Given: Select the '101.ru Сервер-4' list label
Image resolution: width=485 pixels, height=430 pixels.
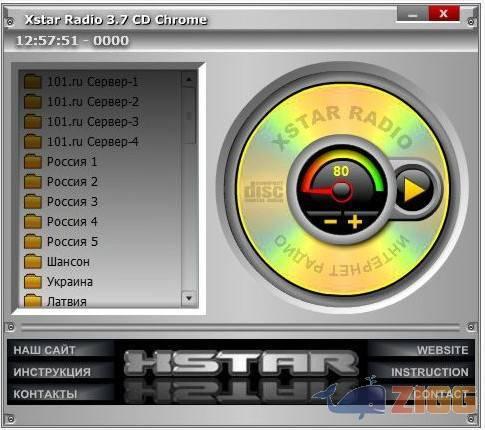Looking at the screenshot, I should 93,142.
